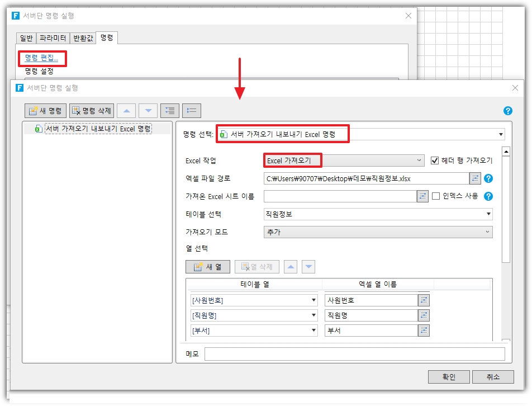Click the outdent command list icon
Image resolution: width=532 pixels, height=406 pixels.
[x=192, y=111]
